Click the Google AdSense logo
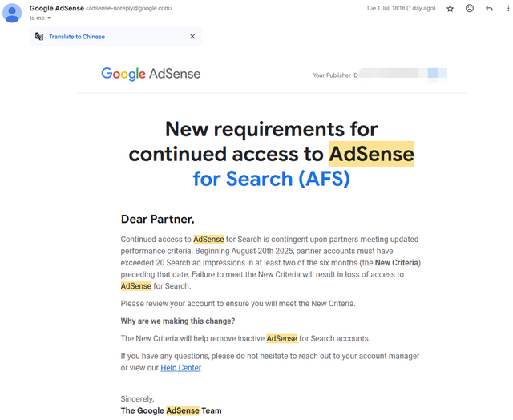The image size is (513, 420). coord(151,74)
